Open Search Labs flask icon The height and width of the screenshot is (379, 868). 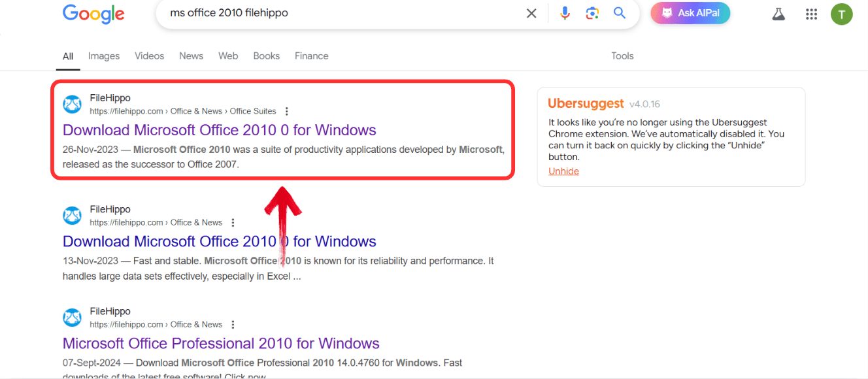click(778, 14)
